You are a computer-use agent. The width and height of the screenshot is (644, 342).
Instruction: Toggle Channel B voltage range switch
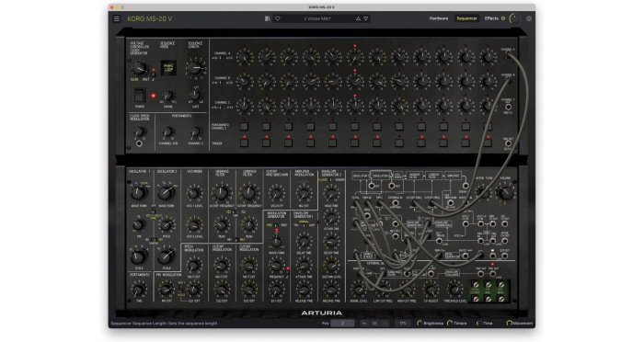click(221, 83)
